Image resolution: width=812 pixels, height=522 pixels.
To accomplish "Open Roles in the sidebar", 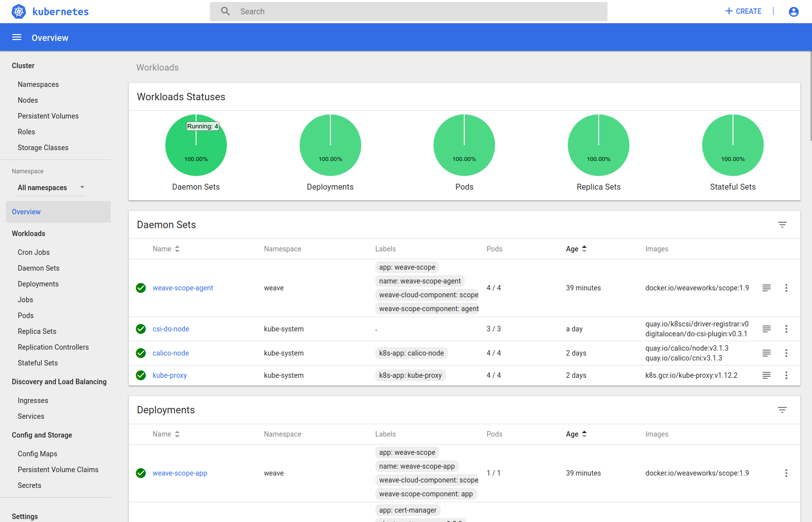I will point(26,132).
